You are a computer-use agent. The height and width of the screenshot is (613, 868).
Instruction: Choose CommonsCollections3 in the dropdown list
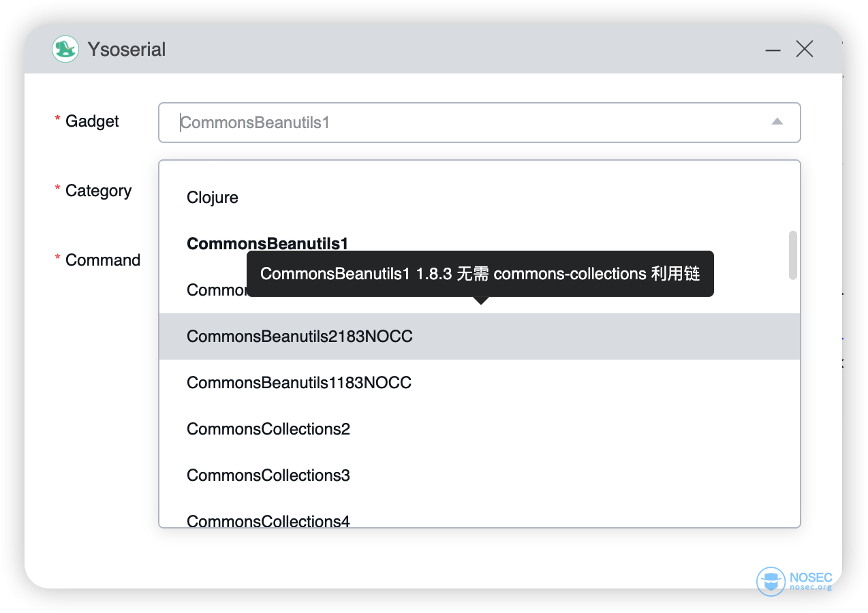click(268, 475)
